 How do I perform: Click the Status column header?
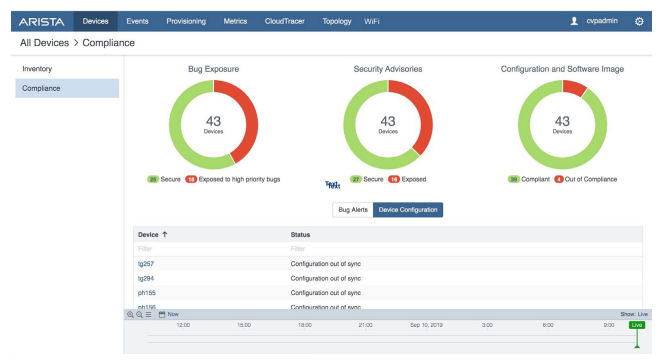(x=300, y=234)
